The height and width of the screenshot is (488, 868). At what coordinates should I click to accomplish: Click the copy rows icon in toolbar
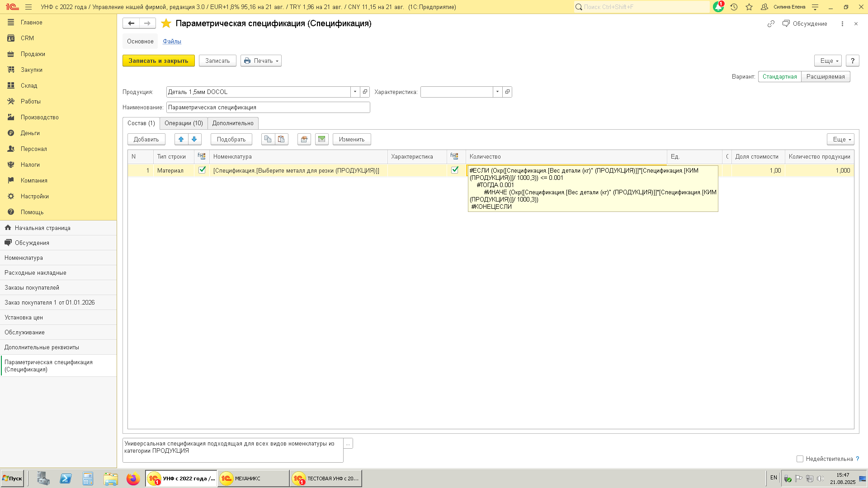coord(268,139)
